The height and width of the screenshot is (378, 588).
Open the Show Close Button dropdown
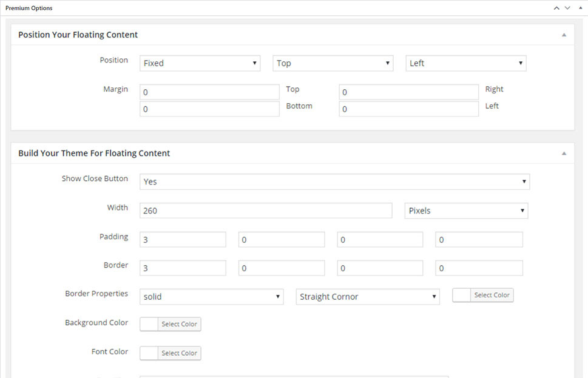point(334,181)
